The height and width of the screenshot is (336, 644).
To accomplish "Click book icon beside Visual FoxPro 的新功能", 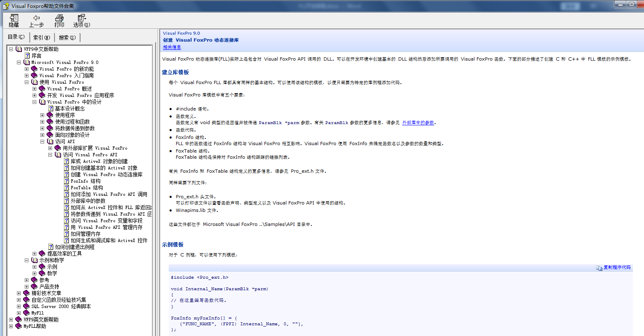I will [x=34, y=69].
